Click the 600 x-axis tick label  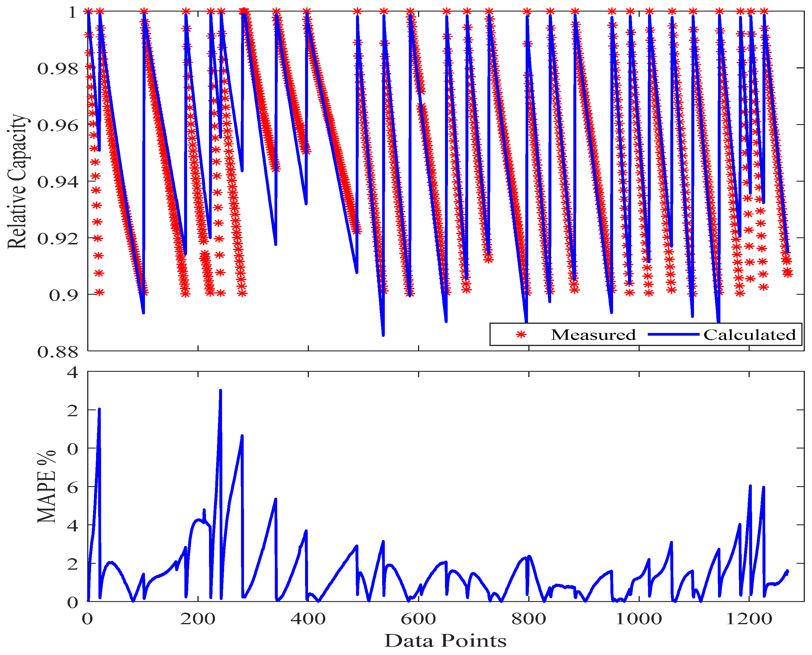pos(418,619)
